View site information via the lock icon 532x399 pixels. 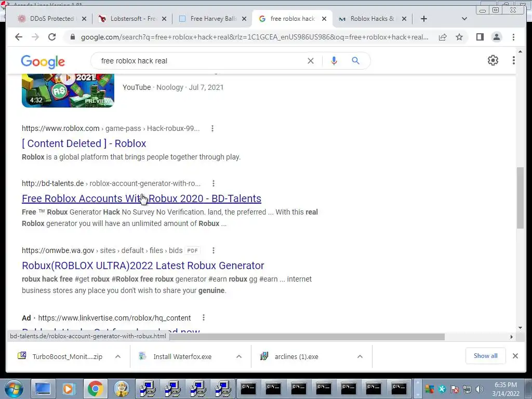72,37
